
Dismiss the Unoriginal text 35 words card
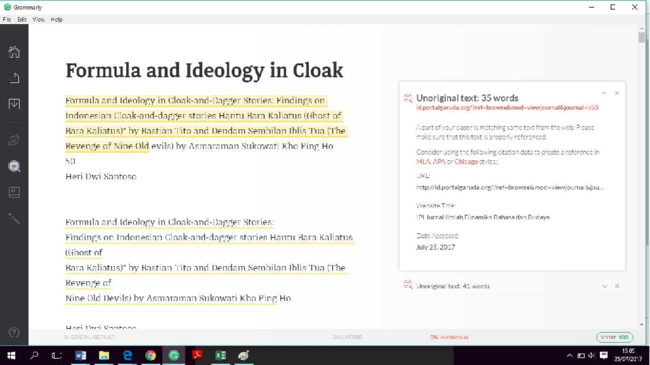(x=617, y=93)
